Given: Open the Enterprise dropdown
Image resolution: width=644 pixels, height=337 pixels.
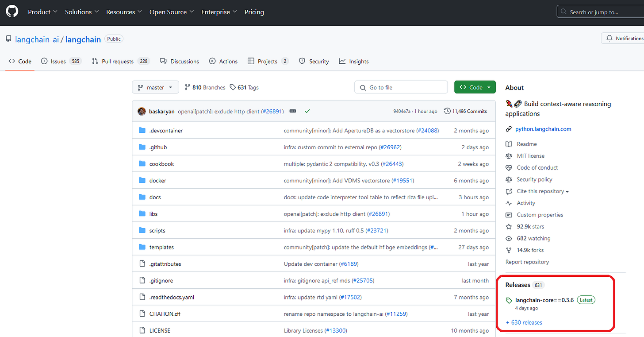Looking at the screenshot, I should click(219, 12).
